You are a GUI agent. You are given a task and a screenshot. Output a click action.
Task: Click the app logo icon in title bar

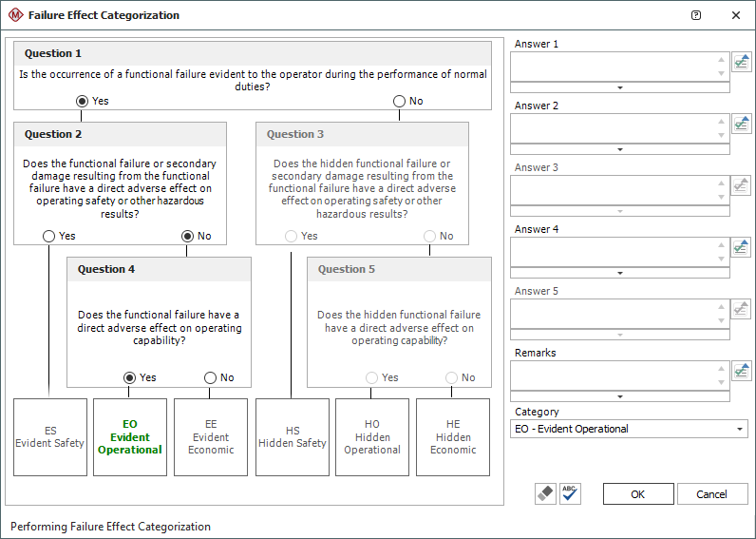(x=14, y=15)
